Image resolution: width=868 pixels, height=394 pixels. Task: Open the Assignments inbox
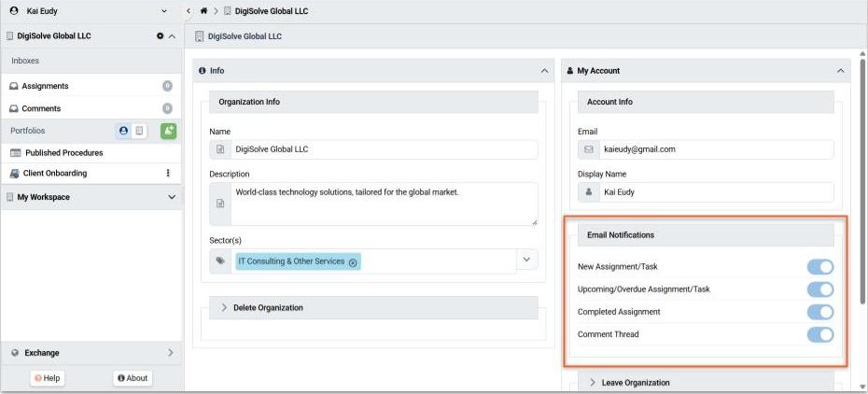(x=46, y=86)
